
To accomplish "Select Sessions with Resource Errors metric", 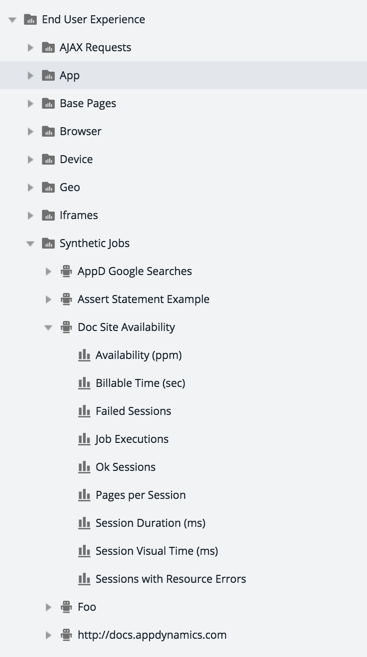I will [171, 579].
